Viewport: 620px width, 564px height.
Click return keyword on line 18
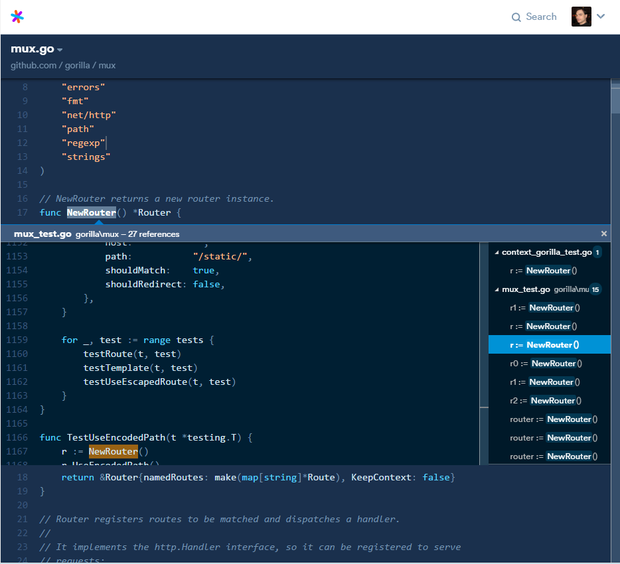(x=78, y=478)
